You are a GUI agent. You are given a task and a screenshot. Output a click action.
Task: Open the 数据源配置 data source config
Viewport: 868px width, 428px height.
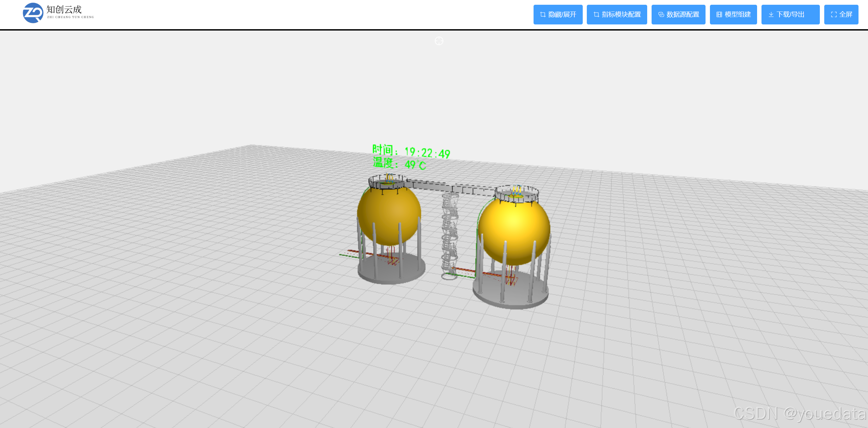(x=683, y=15)
